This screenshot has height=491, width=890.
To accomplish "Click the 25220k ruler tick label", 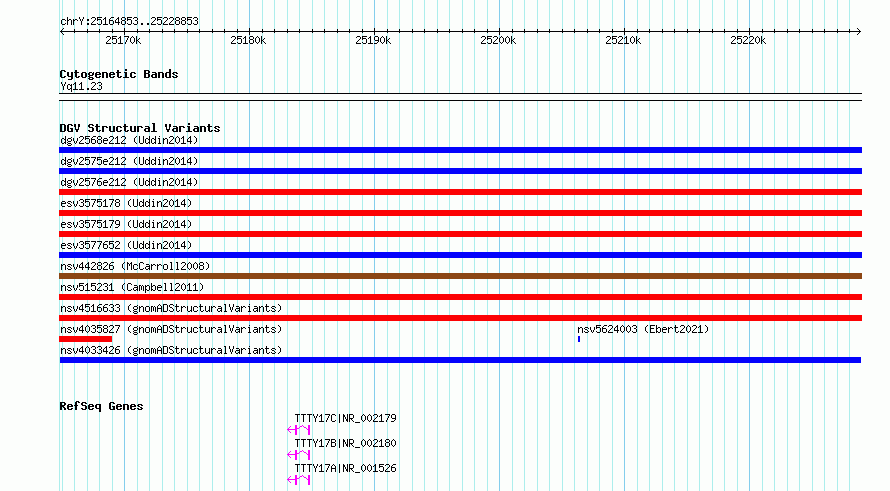I will tap(748, 40).
